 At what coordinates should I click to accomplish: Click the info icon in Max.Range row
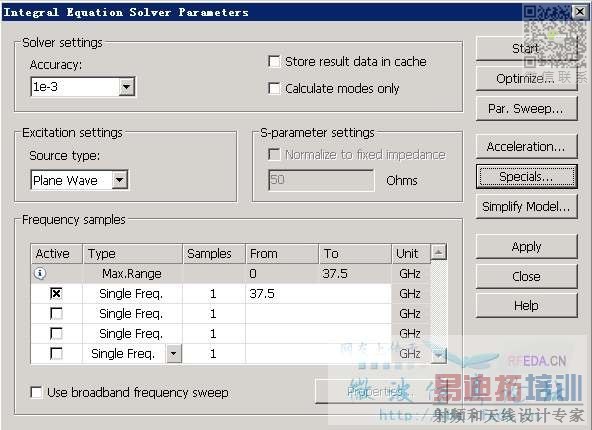click(40, 273)
